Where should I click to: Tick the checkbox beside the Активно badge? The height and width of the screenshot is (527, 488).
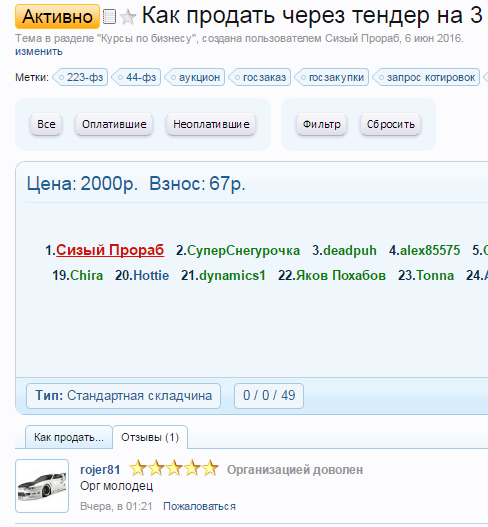coord(109,16)
